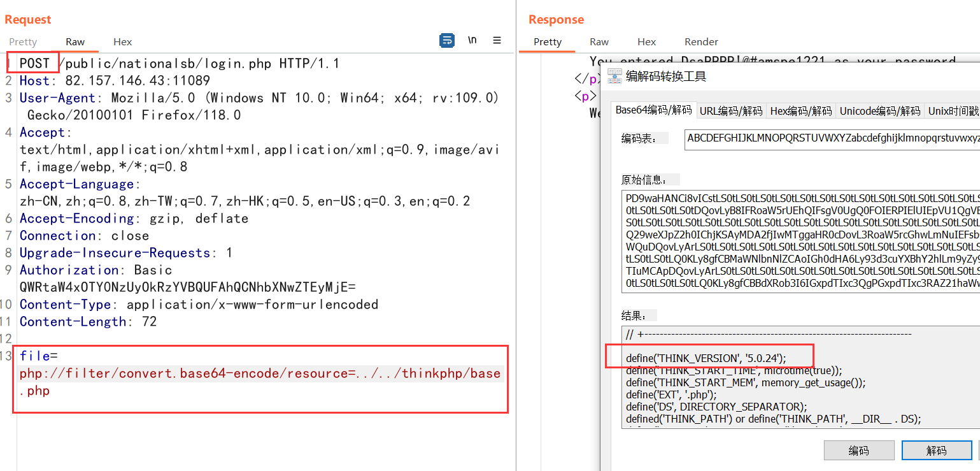Image resolution: width=980 pixels, height=471 pixels.
Task: Open the Response Hex tab
Action: [x=646, y=41]
